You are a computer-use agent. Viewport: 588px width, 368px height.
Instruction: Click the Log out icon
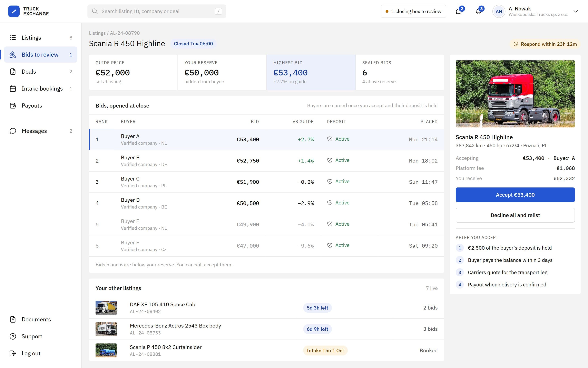[x=13, y=353]
